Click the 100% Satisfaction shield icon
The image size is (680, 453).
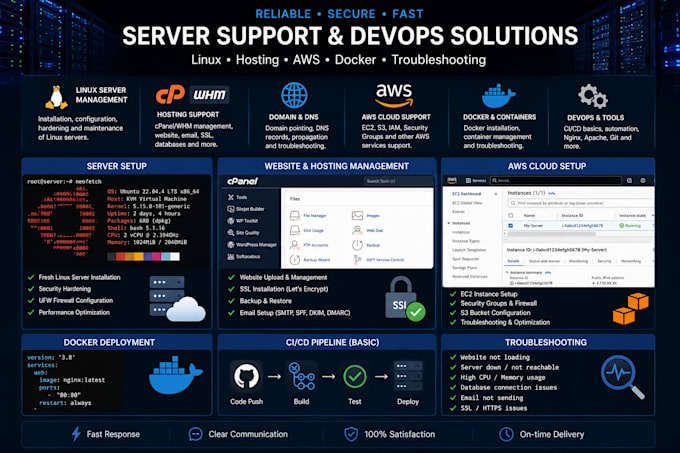[351, 434]
